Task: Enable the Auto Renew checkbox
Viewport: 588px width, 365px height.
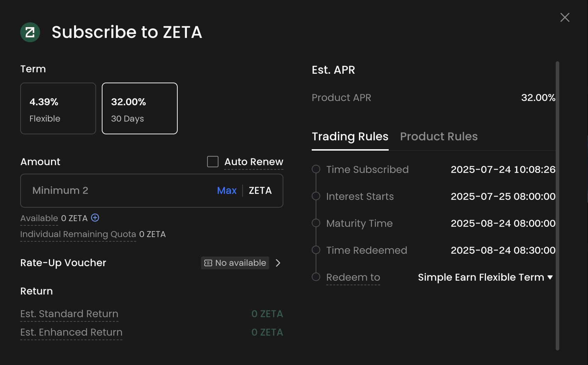Action: tap(213, 162)
